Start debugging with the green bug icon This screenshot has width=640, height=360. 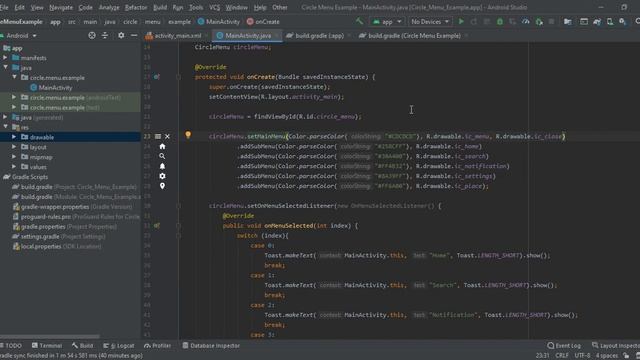pos(500,22)
